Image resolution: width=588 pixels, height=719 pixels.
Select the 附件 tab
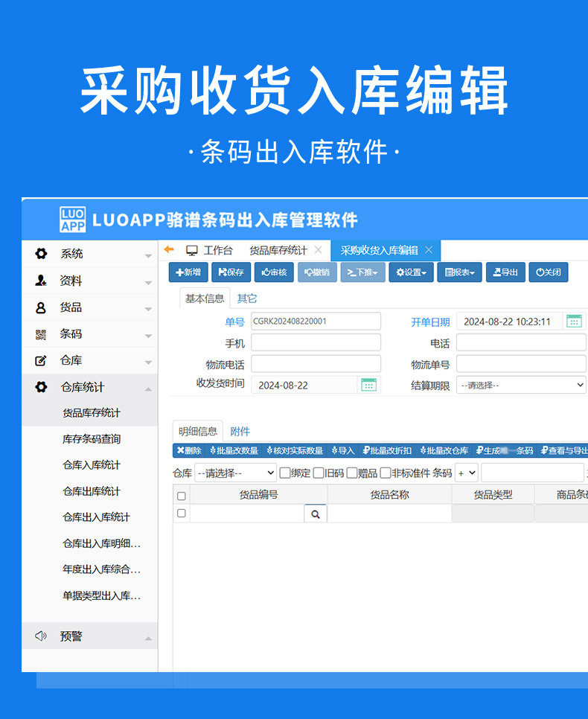point(240,431)
